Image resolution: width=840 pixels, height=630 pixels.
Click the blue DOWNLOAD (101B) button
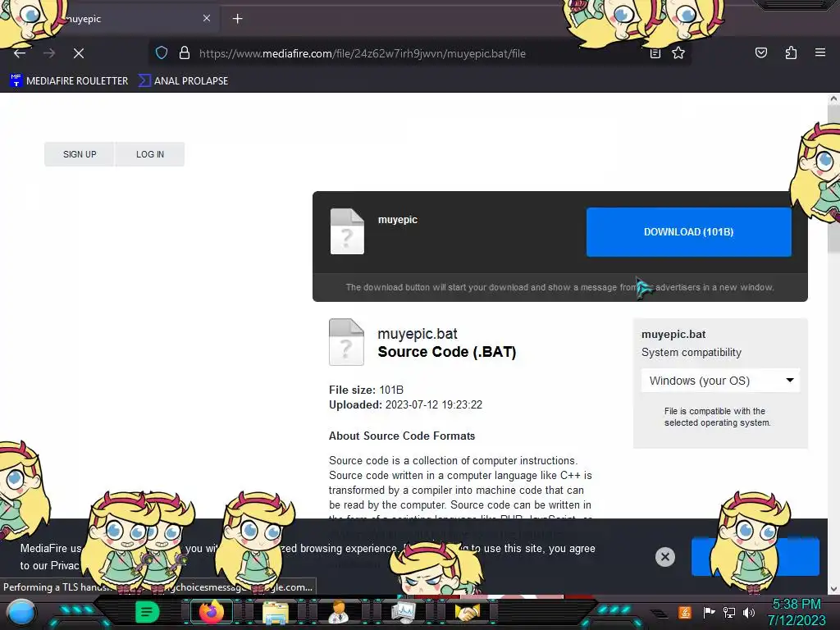click(688, 232)
